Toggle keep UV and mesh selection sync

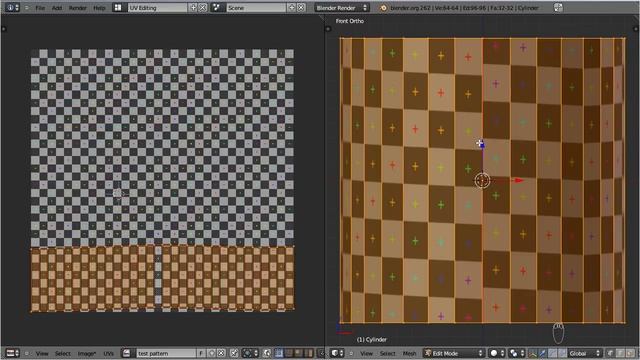(x=267, y=353)
